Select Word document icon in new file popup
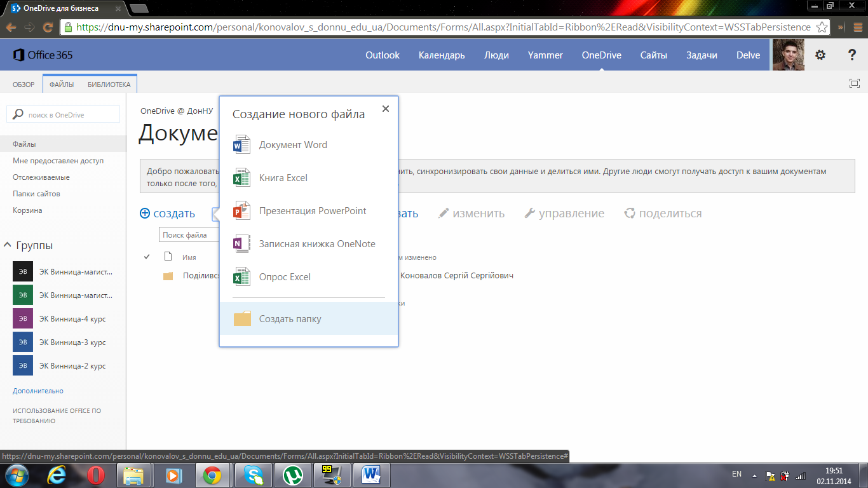The height and width of the screenshot is (488, 868). (242, 144)
